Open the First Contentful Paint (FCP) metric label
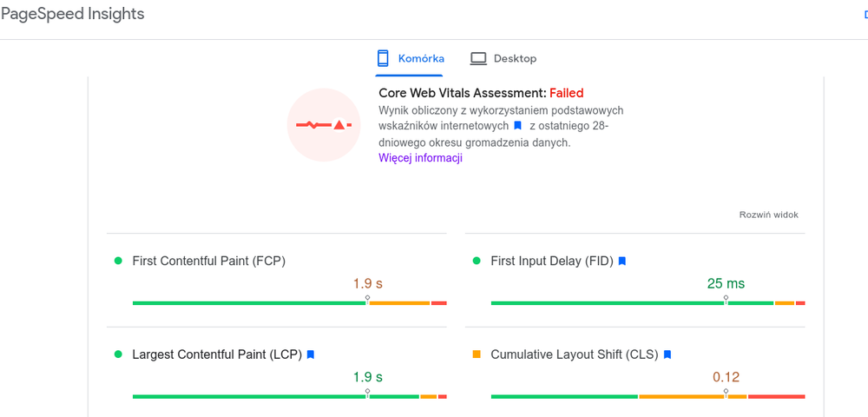This screenshot has width=868, height=417. point(208,261)
